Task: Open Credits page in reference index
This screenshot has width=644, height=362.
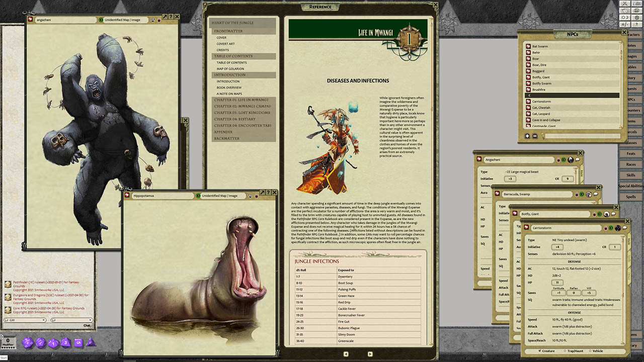Action: [x=222, y=50]
